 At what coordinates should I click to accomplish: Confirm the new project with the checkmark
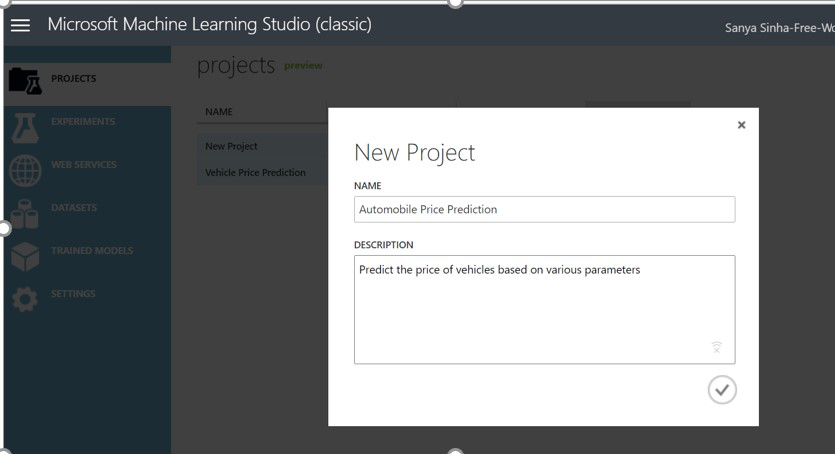pos(721,390)
